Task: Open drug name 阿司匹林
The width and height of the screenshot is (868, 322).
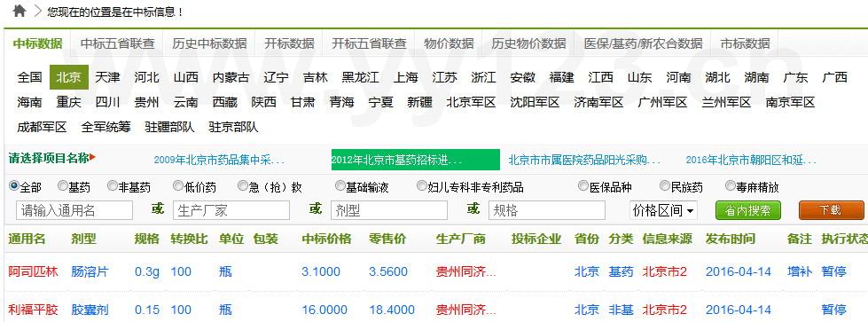Action: [x=33, y=272]
